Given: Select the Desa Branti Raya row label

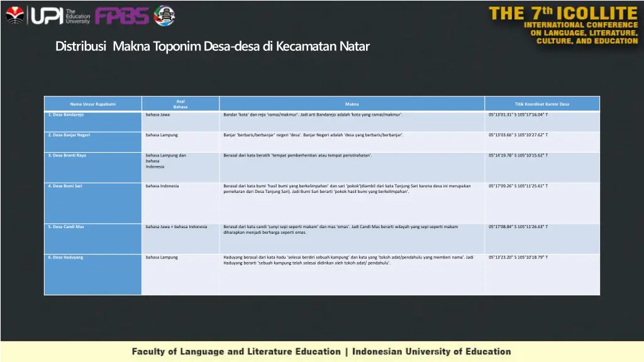Looking at the screenshot, I should click(x=67, y=155).
